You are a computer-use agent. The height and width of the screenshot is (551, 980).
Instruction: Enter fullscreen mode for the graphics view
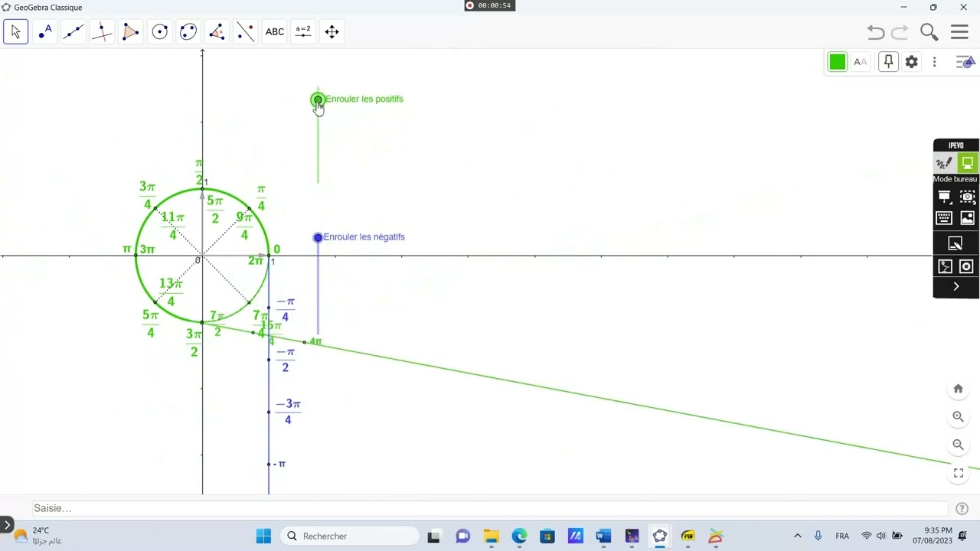958,473
